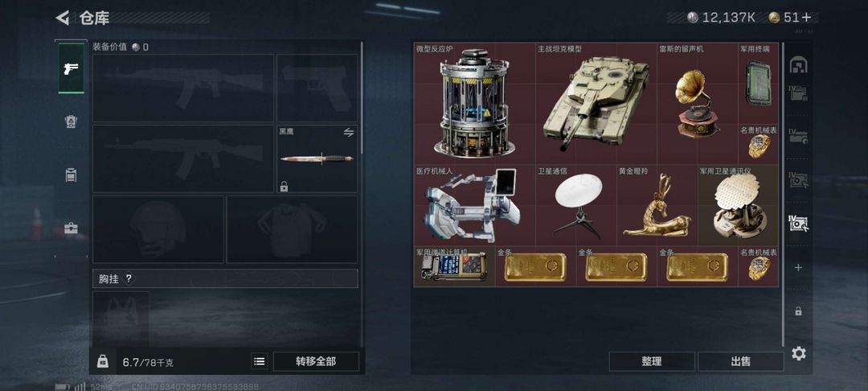Click the 胸挂 question mark help icon
868x391 pixels.
(129, 278)
